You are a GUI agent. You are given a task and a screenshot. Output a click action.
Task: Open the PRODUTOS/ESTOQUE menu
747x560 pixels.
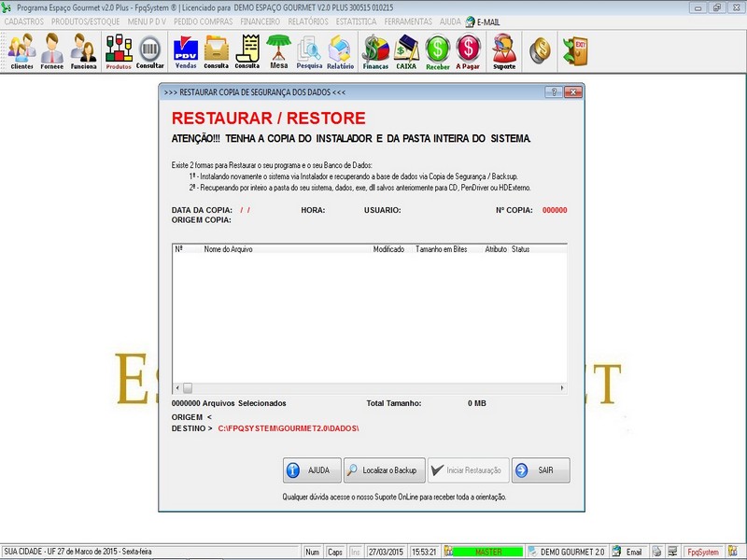[85, 21]
